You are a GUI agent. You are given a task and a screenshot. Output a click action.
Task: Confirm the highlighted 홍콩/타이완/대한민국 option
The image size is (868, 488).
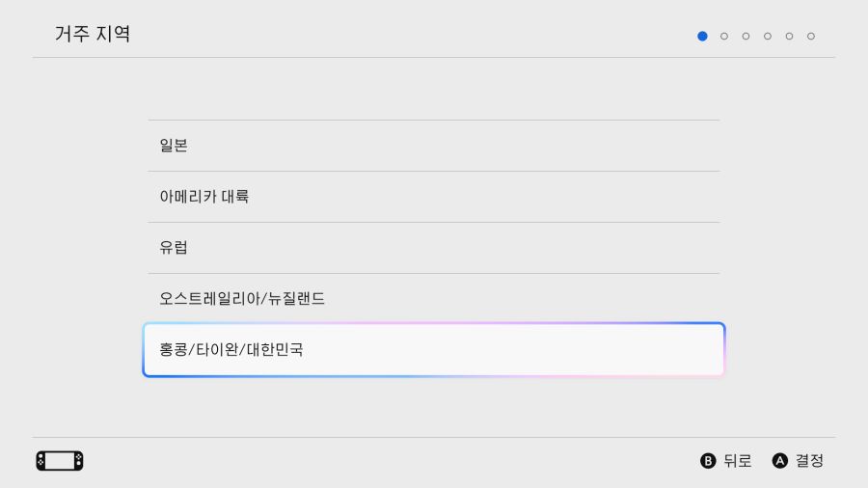433,349
